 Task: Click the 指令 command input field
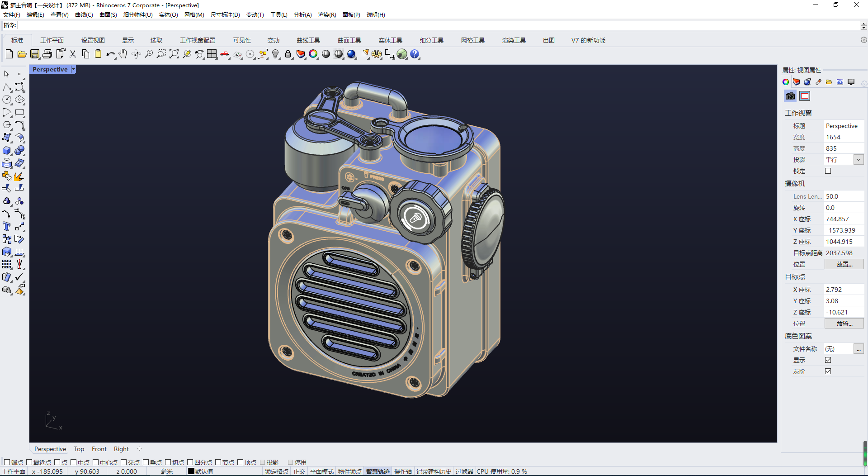coord(439,25)
